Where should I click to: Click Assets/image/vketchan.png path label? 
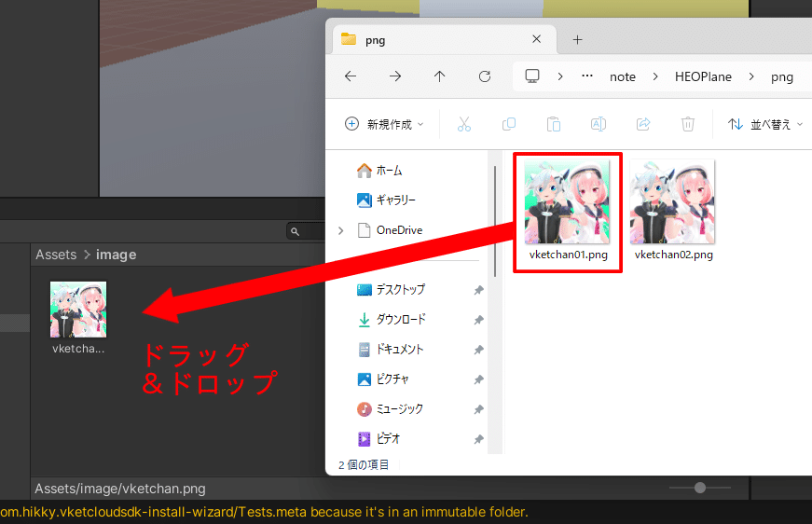point(120,489)
